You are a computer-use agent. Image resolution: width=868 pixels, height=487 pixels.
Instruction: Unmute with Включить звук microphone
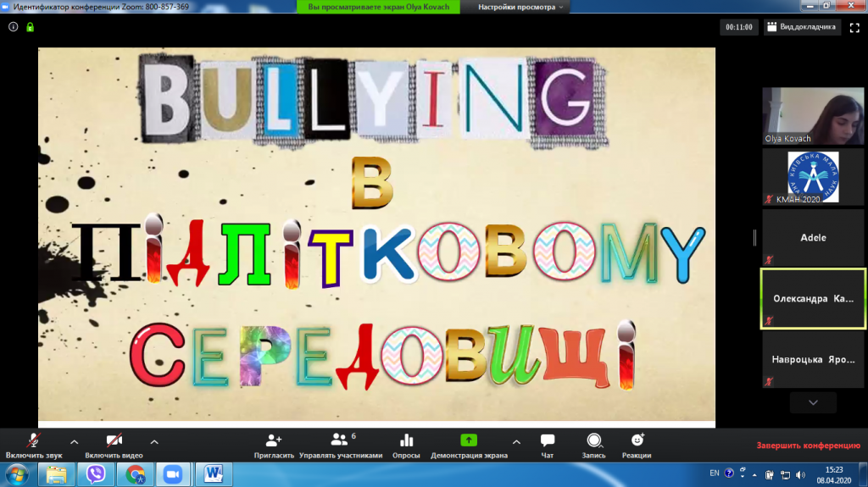point(34,445)
